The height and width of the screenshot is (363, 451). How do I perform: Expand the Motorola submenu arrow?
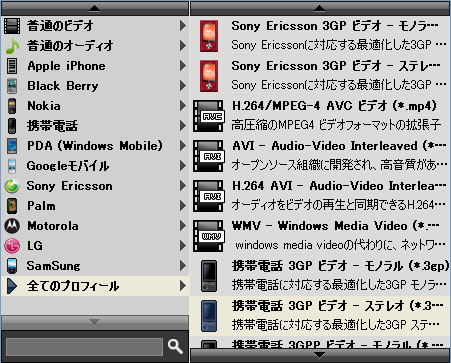pos(183,226)
